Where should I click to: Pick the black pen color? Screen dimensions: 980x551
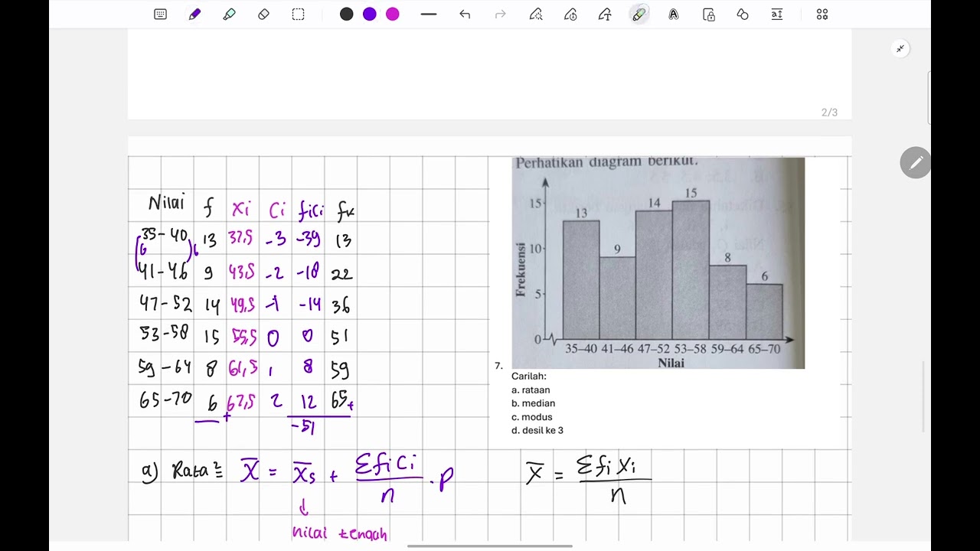[347, 15]
